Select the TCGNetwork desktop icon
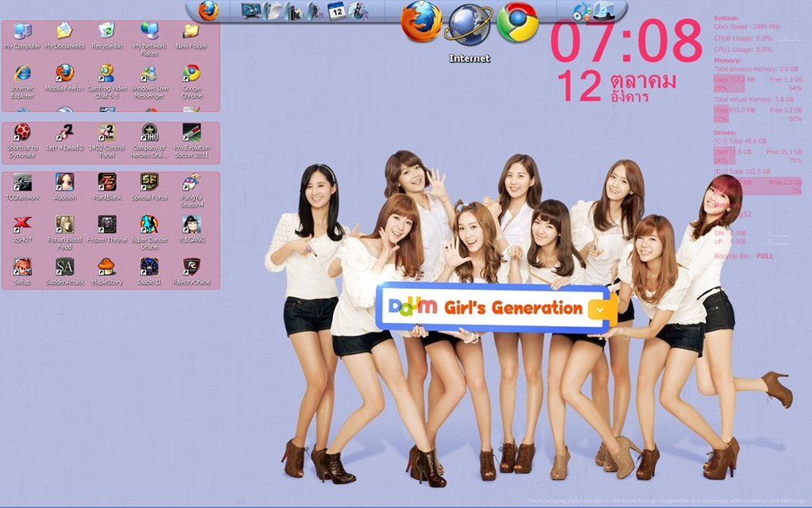This screenshot has width=812, height=508. [x=22, y=187]
